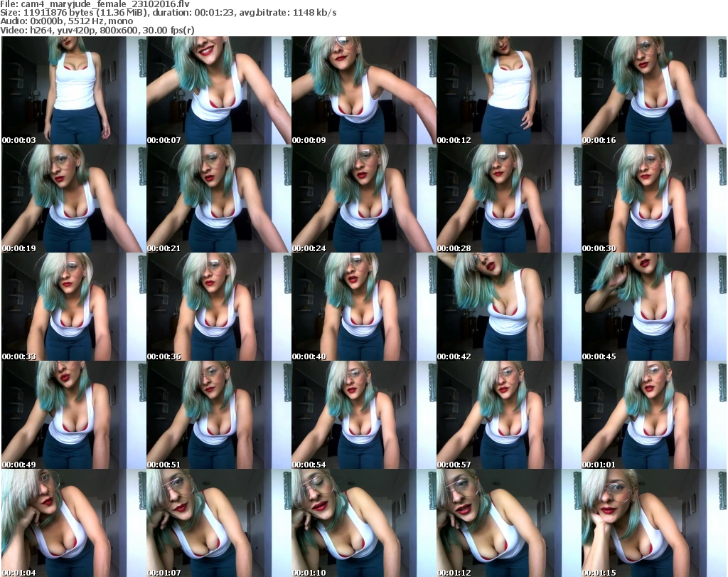This screenshot has height=577, width=728.
Task: Open the frame labeled 00:00:24
Action: coord(363,198)
